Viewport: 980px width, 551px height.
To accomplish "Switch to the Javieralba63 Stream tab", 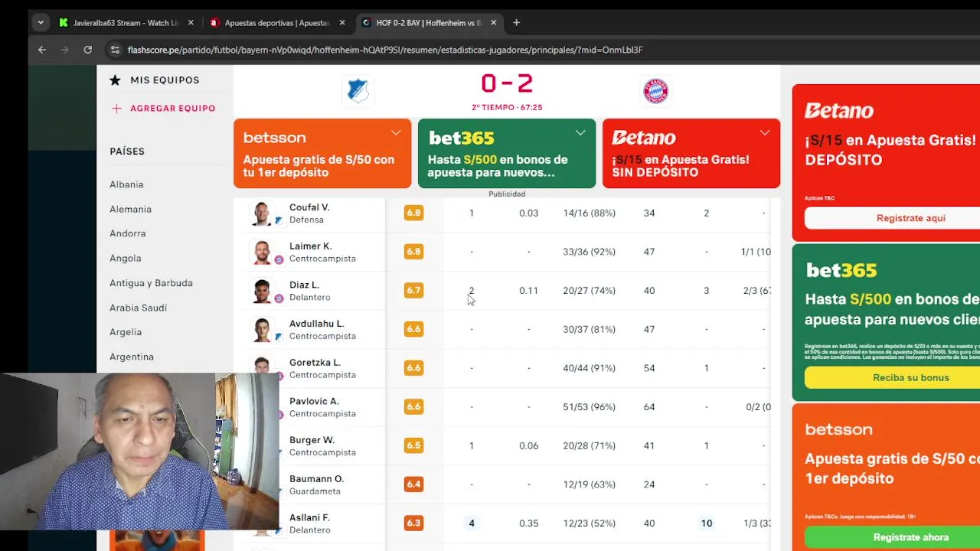I will click(x=126, y=23).
